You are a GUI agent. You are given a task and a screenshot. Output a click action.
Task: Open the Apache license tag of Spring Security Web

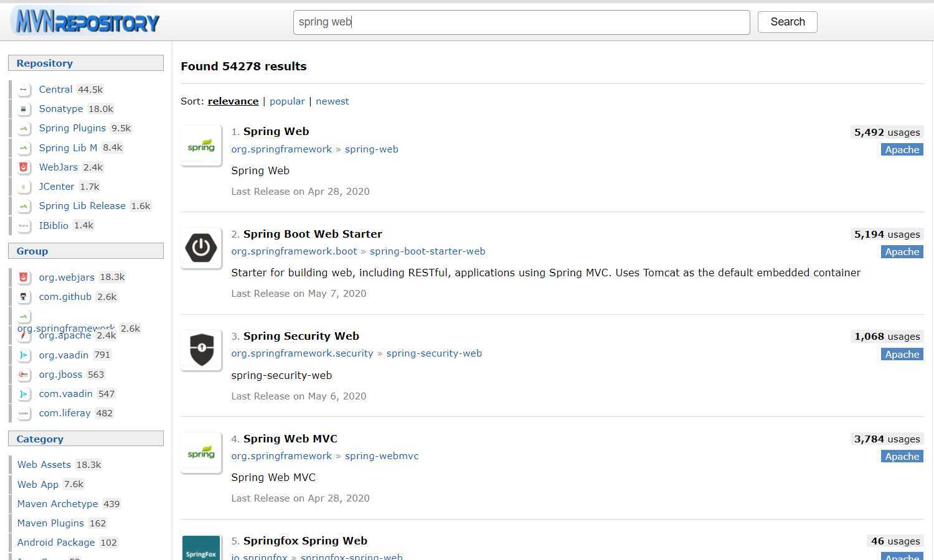tap(902, 354)
